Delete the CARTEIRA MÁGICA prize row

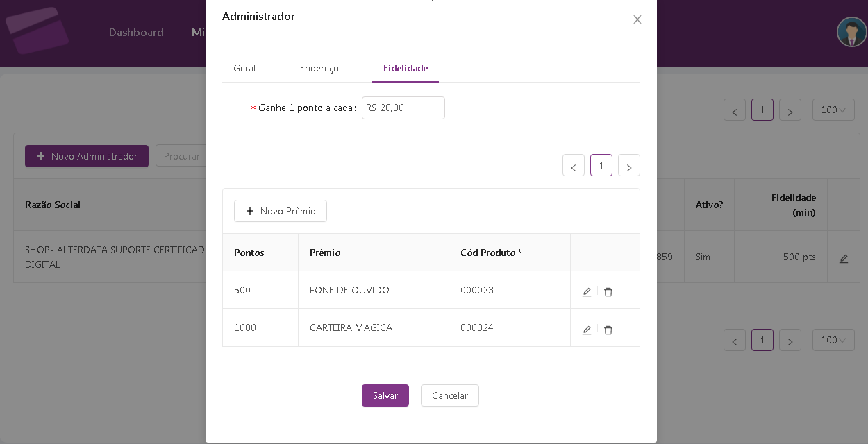pyautogui.click(x=608, y=330)
